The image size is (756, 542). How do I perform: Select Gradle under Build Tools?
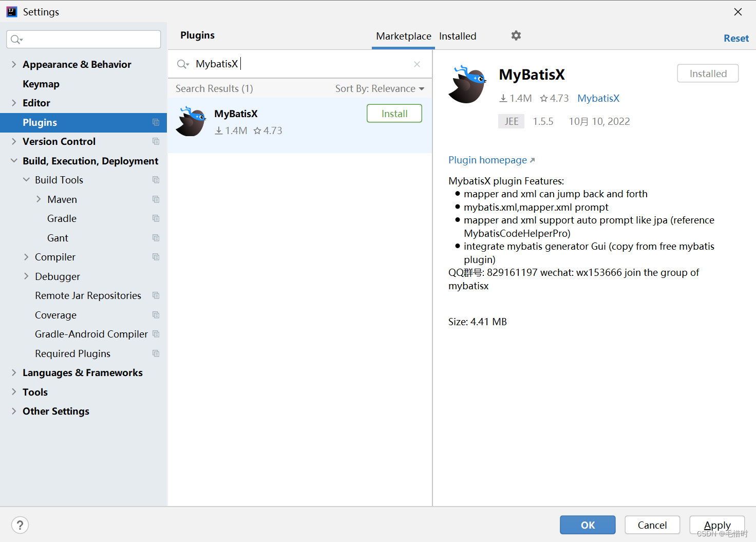point(62,218)
